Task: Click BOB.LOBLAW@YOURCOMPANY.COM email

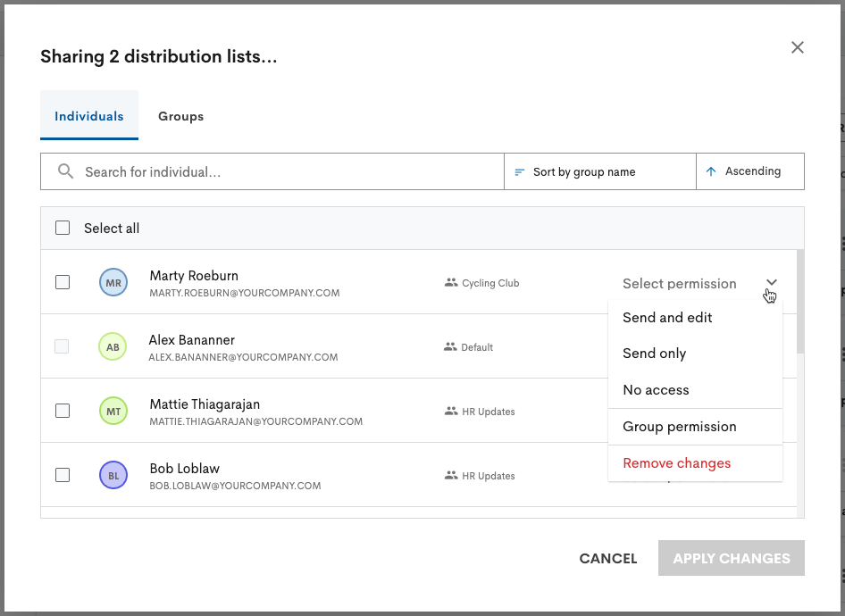Action: (236, 486)
